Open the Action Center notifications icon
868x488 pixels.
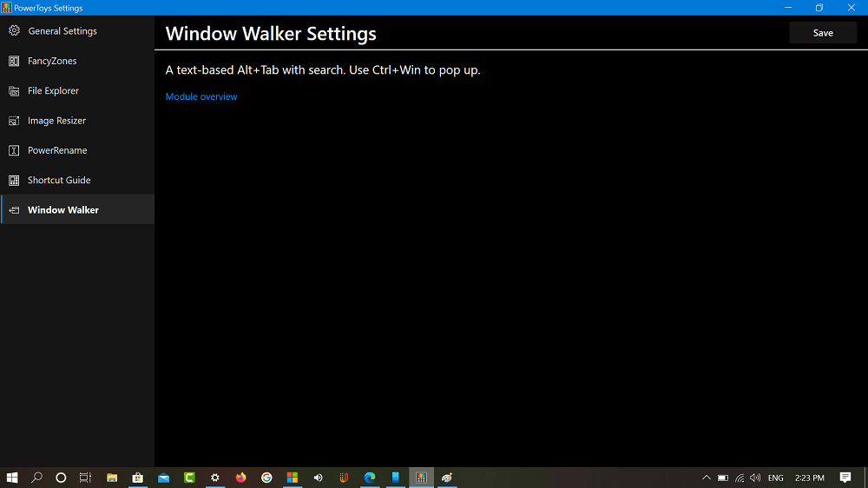tap(845, 478)
